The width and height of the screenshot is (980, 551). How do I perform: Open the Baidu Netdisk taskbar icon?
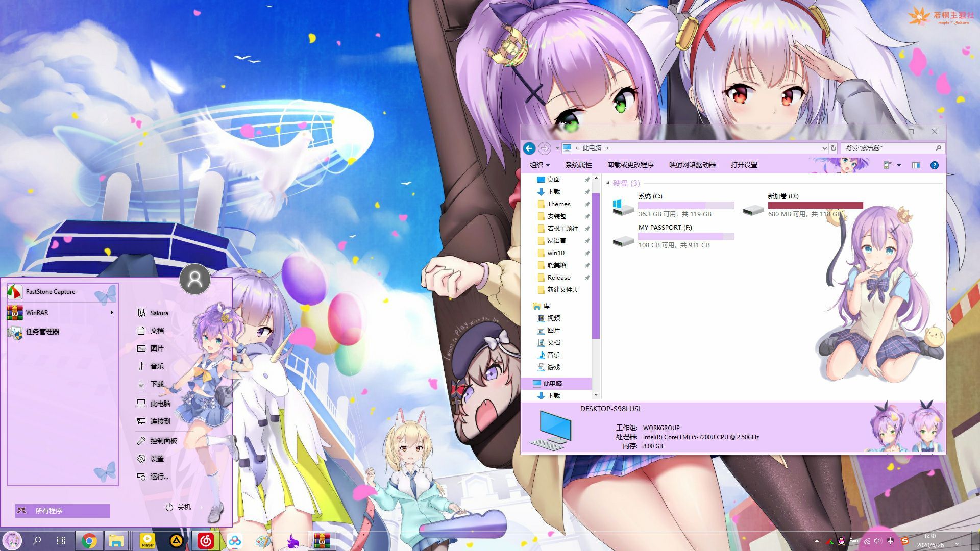click(x=235, y=541)
